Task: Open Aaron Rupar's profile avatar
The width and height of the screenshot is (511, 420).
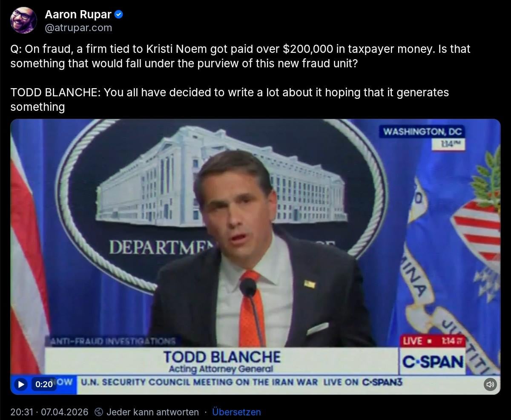Action: point(23,20)
